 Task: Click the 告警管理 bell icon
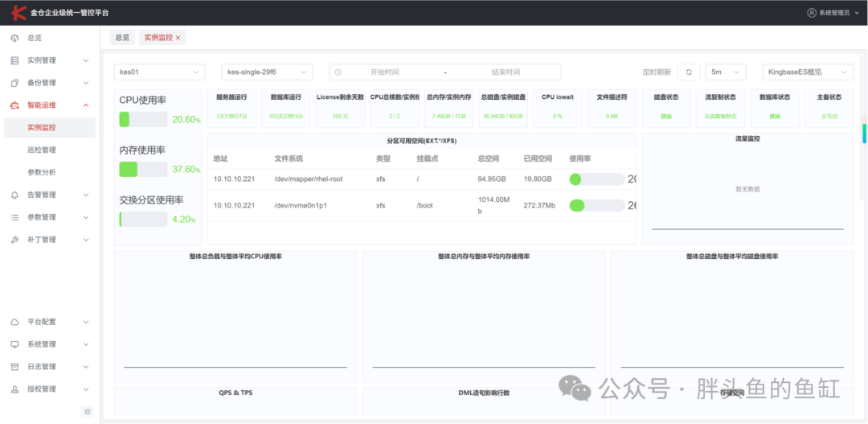pyautogui.click(x=15, y=195)
